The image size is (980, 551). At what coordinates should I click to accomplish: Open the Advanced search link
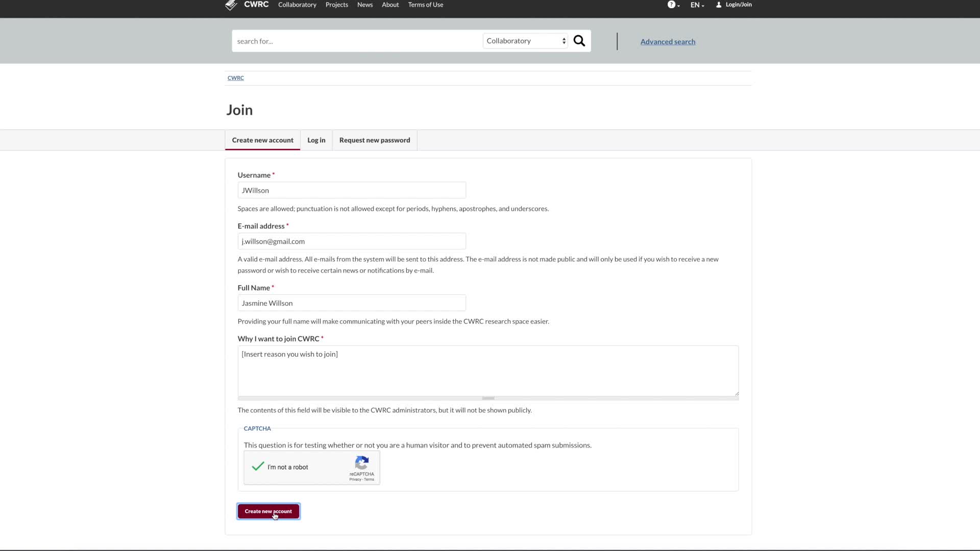(668, 42)
